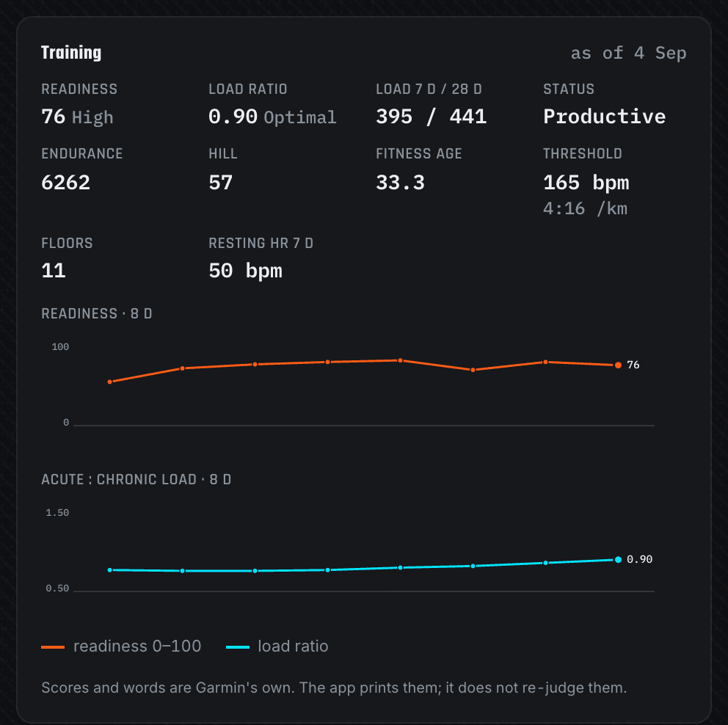Click the cyan load ratio legend swatch
Screen dimensions: 728x725
(238, 647)
